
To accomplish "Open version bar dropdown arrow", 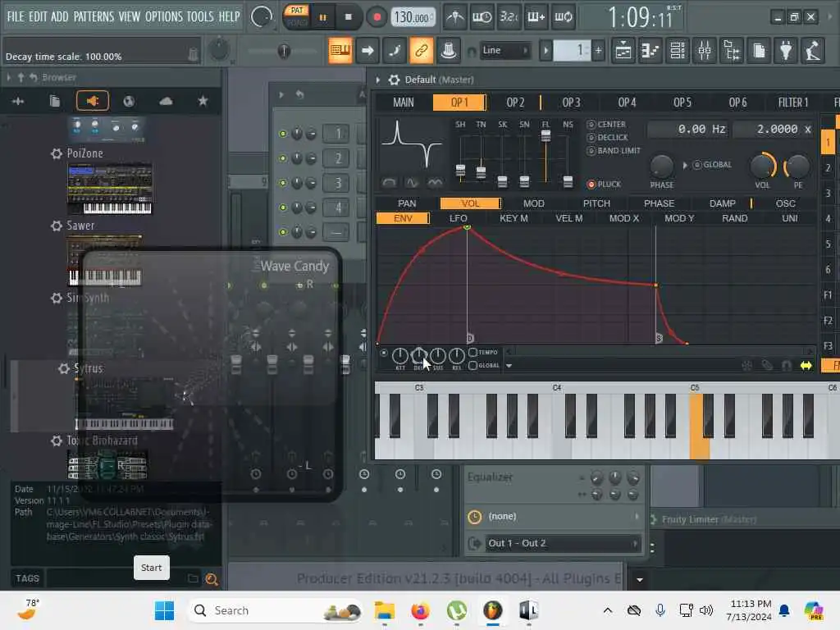I will [639, 580].
